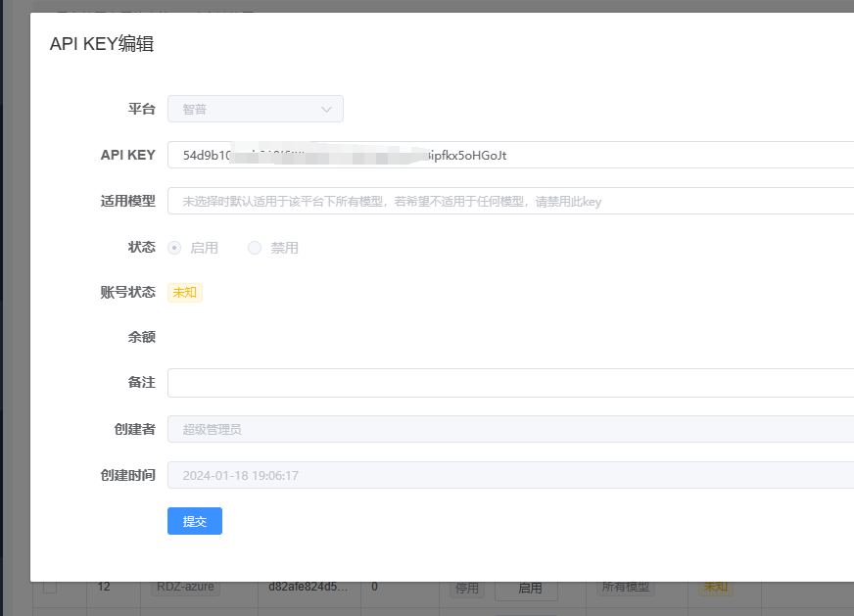
Task: Click the 创建者 field 超级管理员
Action: coord(511,429)
